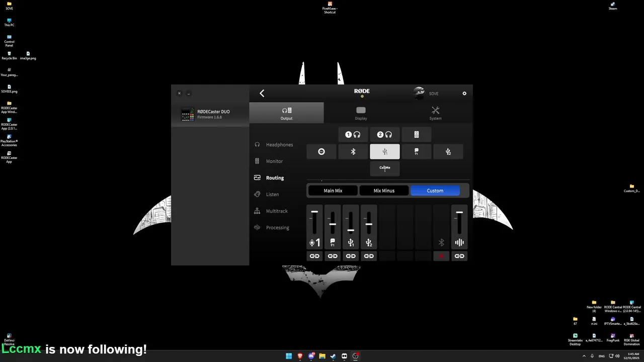Click the sound pads waveform icon
Screen dimensions: 644x362
click(x=459, y=243)
